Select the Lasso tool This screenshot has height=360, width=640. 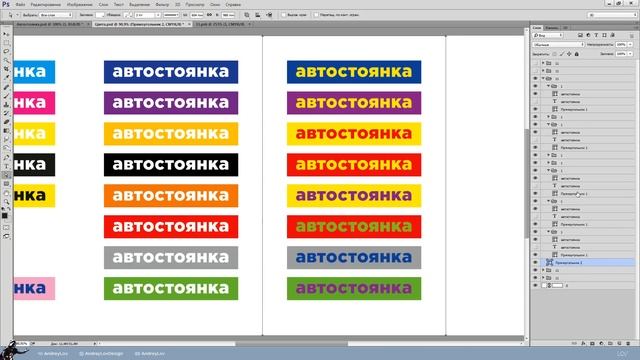click(6, 51)
